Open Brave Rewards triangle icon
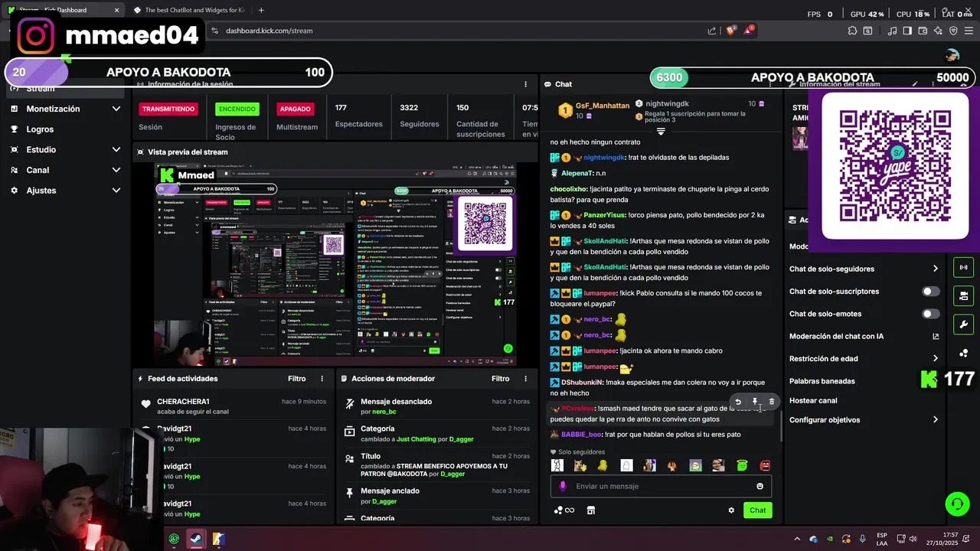This screenshot has height=551, width=980. point(750,31)
